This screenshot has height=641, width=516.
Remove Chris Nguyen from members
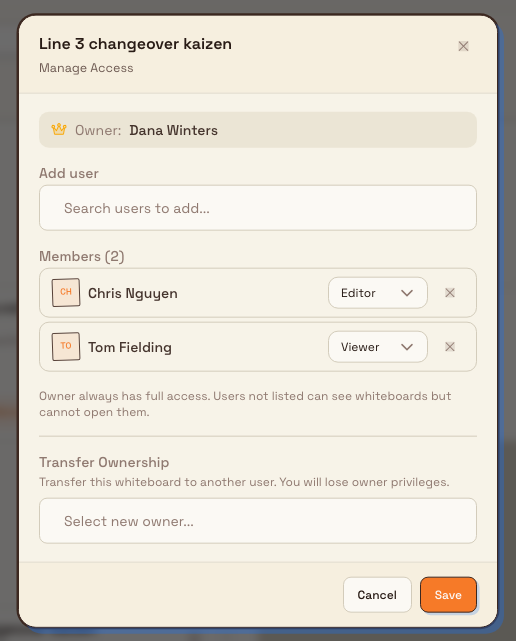click(450, 293)
